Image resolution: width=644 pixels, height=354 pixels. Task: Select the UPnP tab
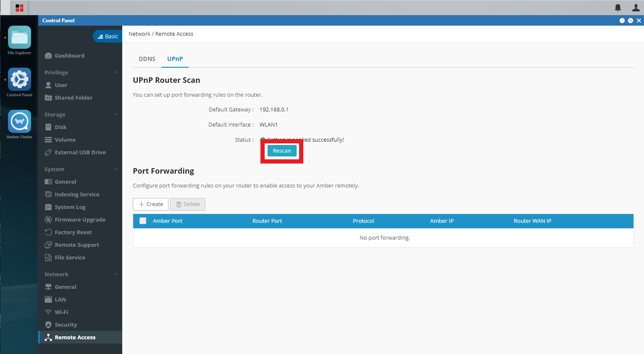(175, 59)
